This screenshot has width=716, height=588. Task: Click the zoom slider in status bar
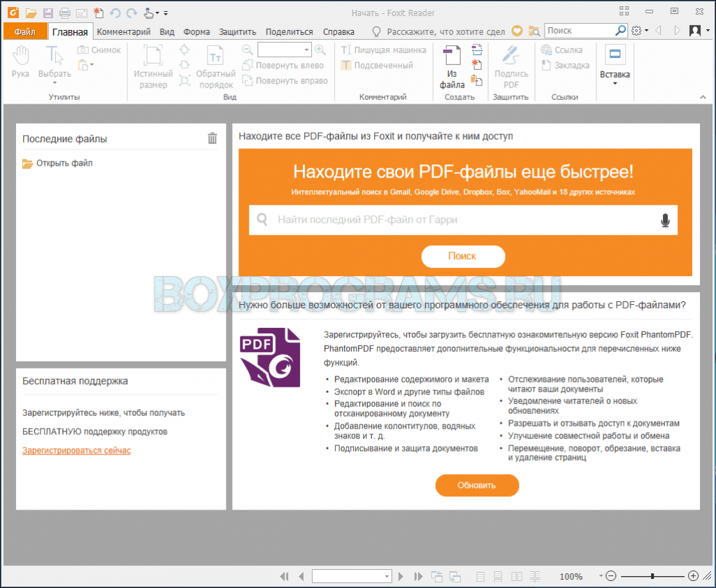click(652, 576)
